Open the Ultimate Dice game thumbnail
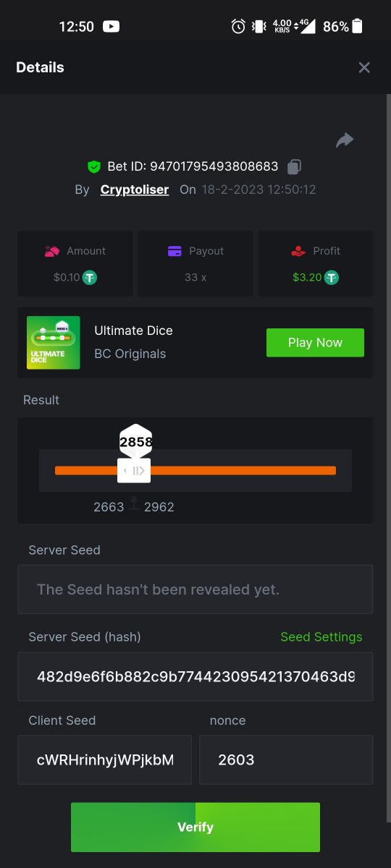This screenshot has width=391, height=868. click(x=54, y=343)
